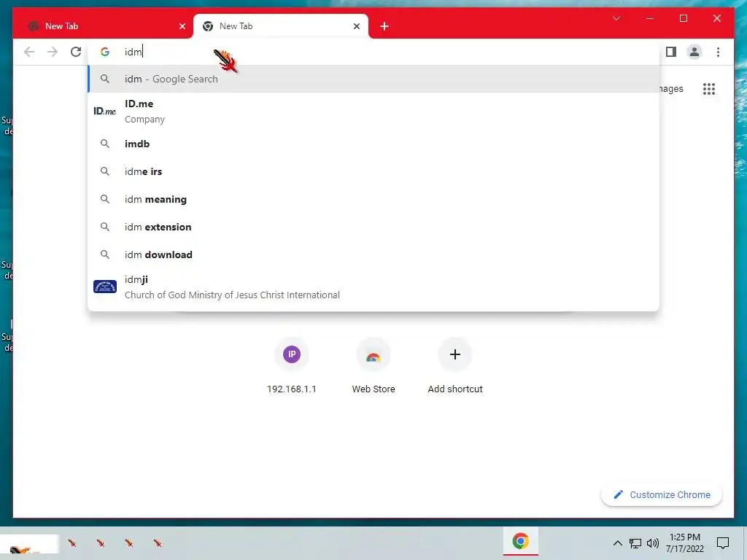
Task: Choose the idmji Church of God suggestion
Action: [x=374, y=287]
